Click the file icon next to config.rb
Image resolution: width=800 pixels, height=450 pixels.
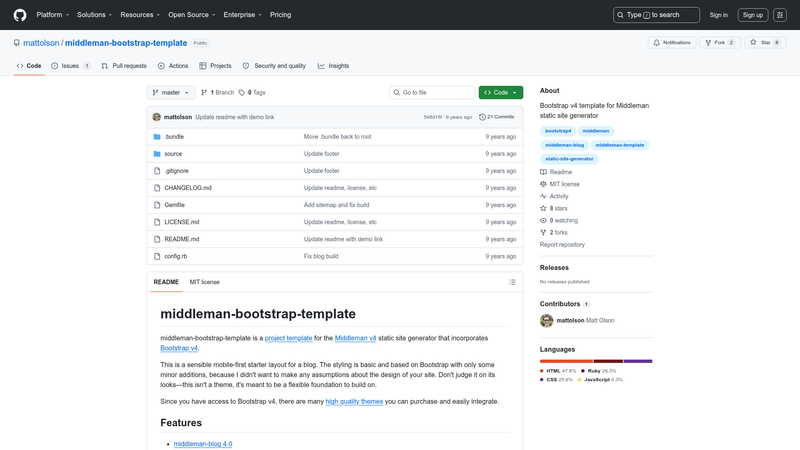coord(157,256)
